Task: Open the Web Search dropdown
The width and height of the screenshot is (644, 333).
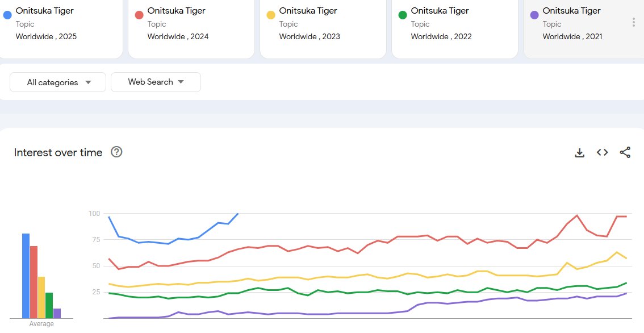Action: click(x=156, y=82)
